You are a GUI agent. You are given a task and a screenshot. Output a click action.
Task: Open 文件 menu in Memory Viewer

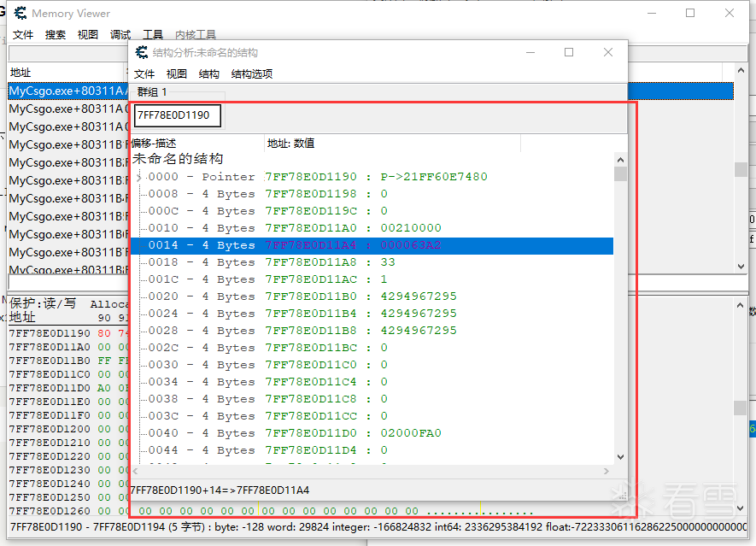pyautogui.click(x=23, y=35)
